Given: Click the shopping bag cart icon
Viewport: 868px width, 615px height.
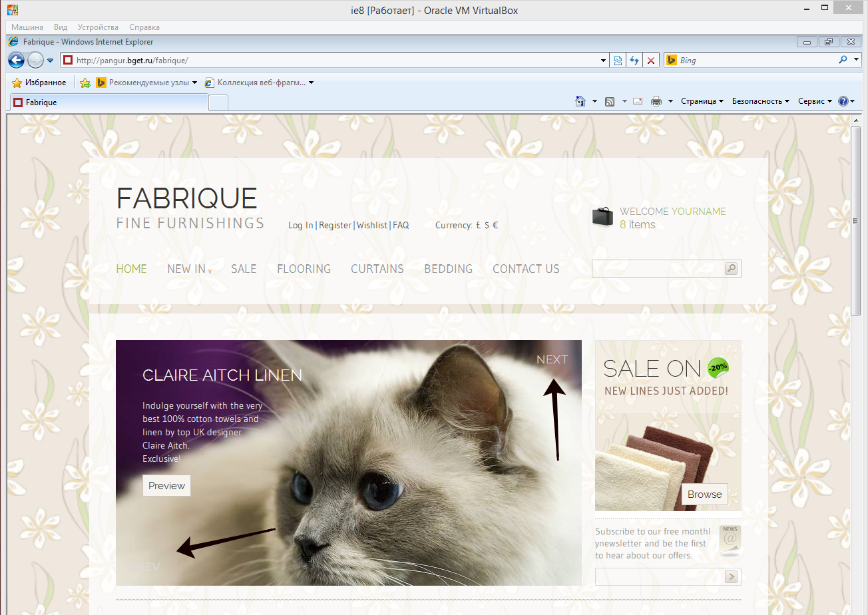Looking at the screenshot, I should pos(602,217).
